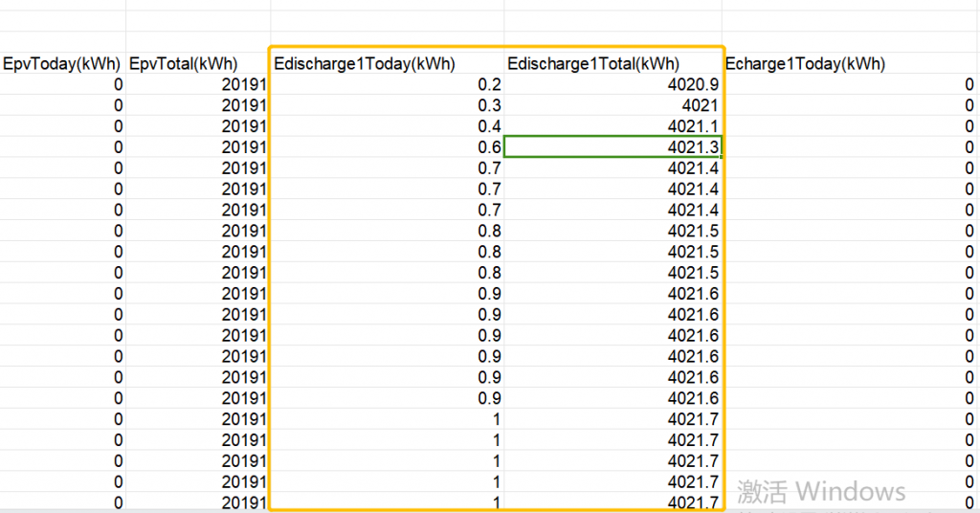Image resolution: width=980 pixels, height=513 pixels.
Task: Select the cell containing 0.4
Action: [x=387, y=126]
